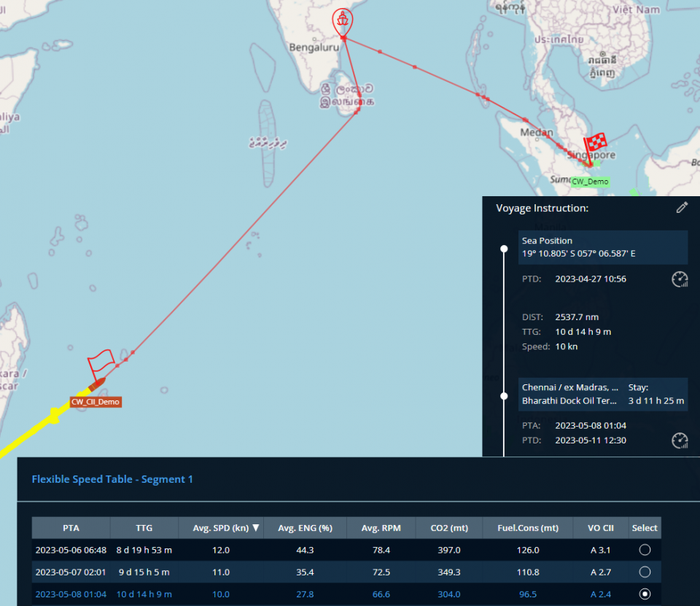Select the 10.0 kn speed option radio button
The image size is (700, 606).
(x=645, y=594)
